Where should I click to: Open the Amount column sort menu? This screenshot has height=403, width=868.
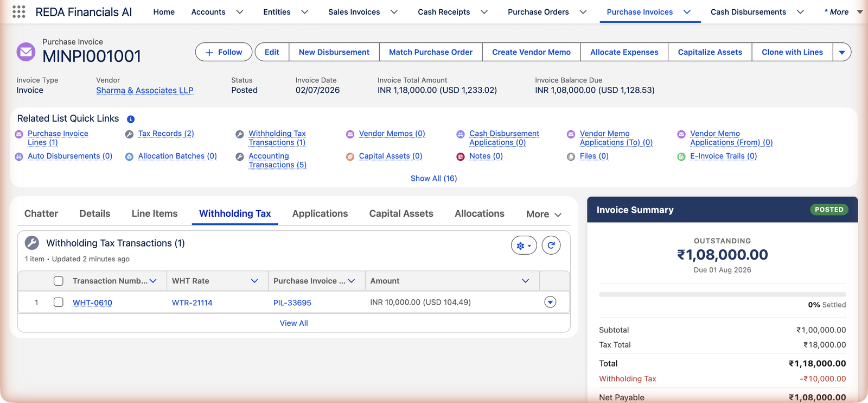525,281
